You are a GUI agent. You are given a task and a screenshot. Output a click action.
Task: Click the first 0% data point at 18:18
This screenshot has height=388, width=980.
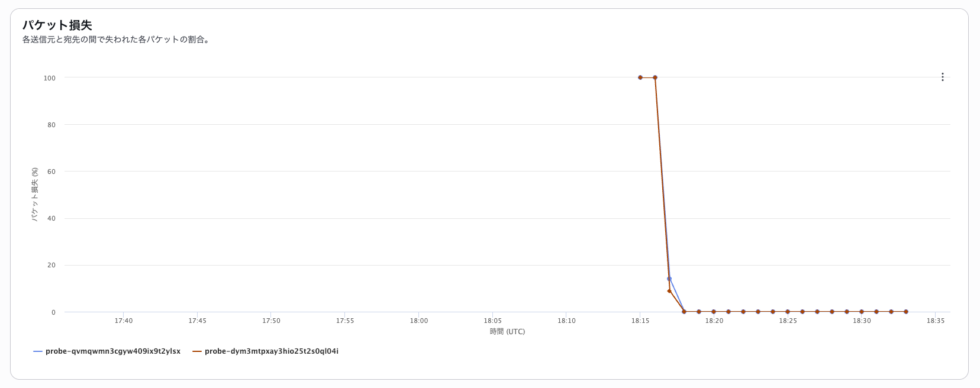pos(684,312)
